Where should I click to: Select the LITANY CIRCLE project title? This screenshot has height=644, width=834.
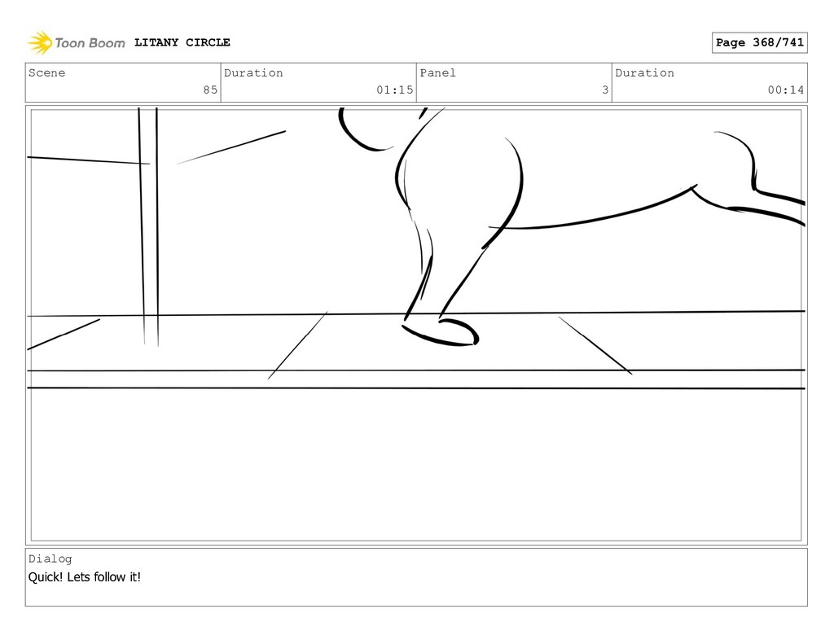pos(182,42)
